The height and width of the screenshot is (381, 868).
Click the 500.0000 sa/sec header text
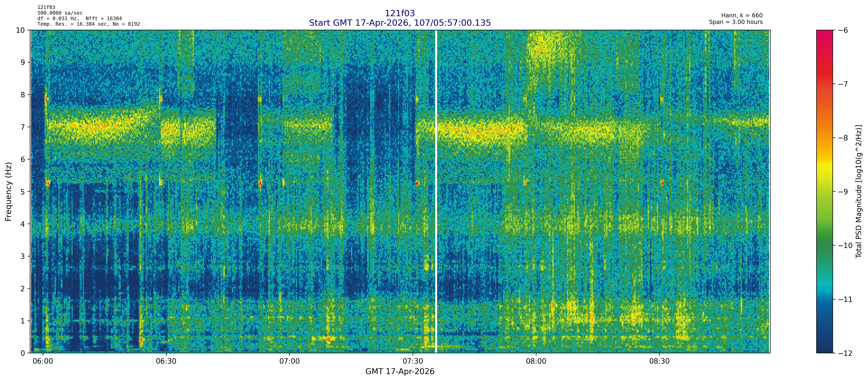60,13
